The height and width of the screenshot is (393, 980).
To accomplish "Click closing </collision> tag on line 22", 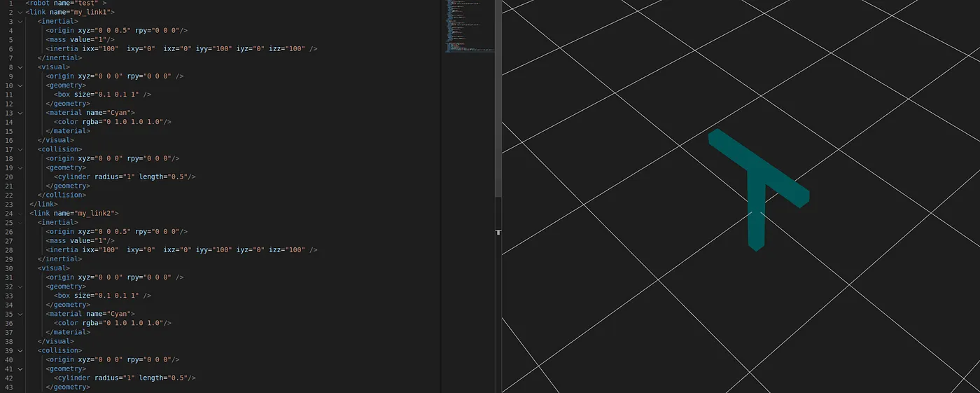I will pos(62,195).
